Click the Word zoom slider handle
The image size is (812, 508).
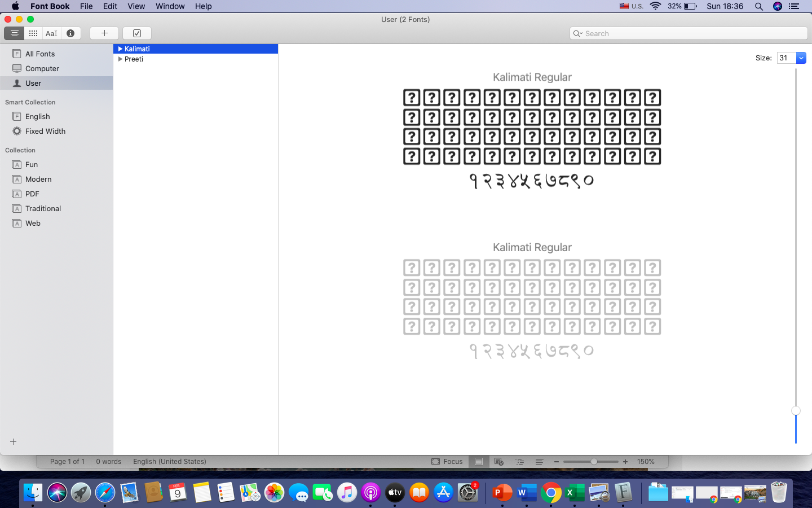point(594,462)
